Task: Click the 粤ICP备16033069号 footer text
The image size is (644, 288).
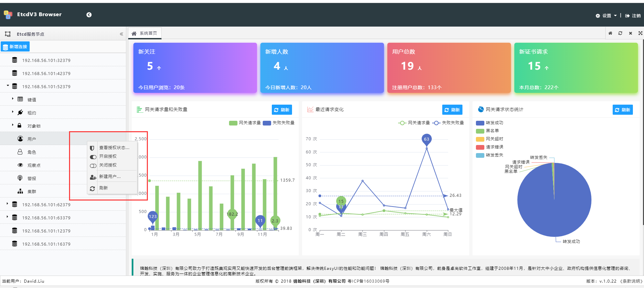Action: (x=368, y=281)
